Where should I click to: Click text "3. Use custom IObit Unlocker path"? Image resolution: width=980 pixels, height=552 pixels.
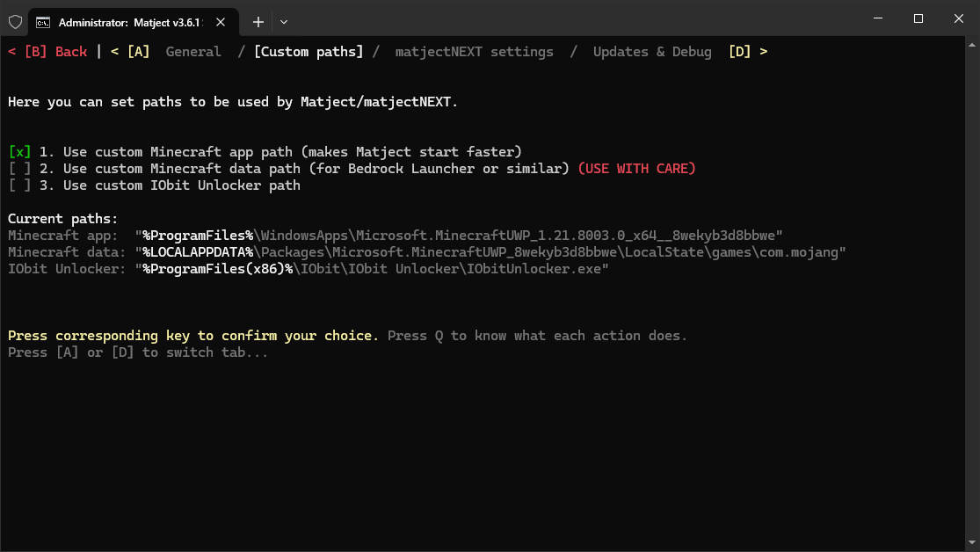click(x=170, y=185)
